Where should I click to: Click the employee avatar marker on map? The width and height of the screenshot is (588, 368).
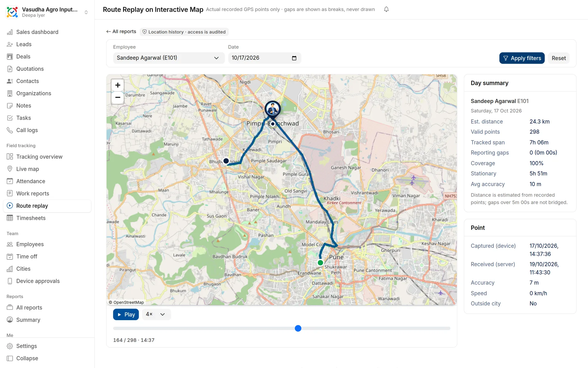273,109
